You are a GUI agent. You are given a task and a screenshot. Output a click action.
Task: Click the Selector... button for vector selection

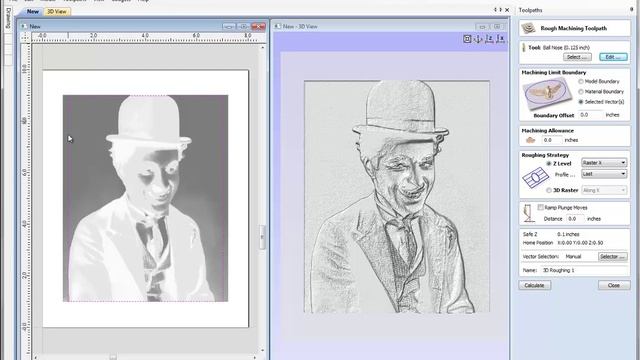613,257
